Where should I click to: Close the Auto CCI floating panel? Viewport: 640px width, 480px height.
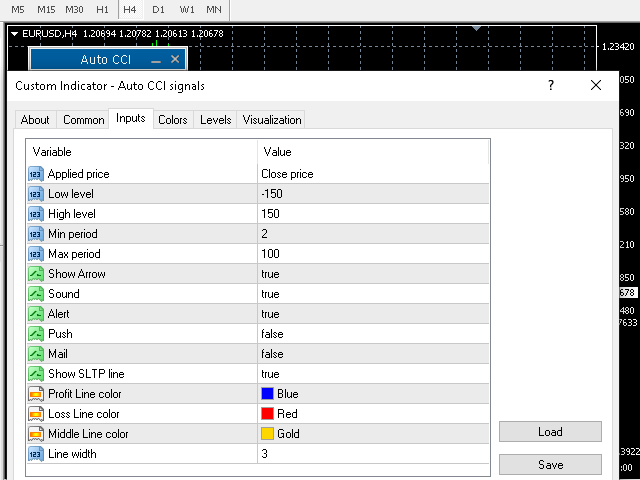click(x=175, y=60)
